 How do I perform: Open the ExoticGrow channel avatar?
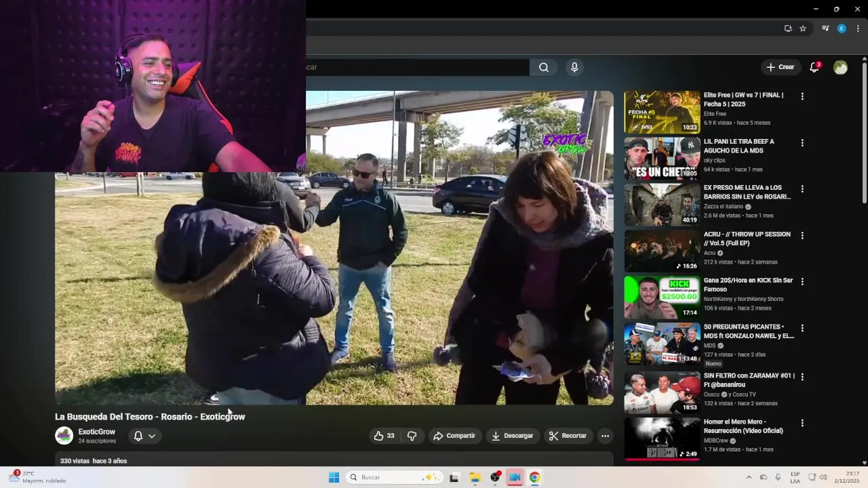coord(64,436)
